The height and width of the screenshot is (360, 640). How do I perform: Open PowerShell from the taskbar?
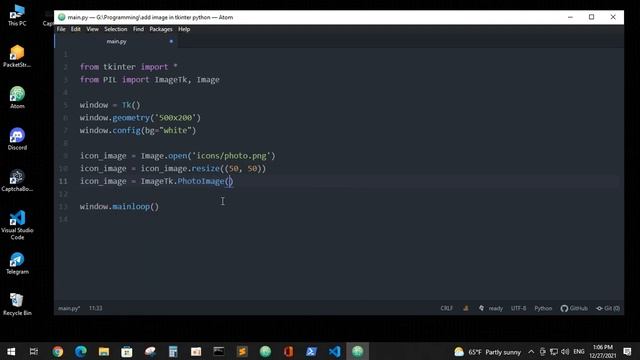click(x=311, y=351)
